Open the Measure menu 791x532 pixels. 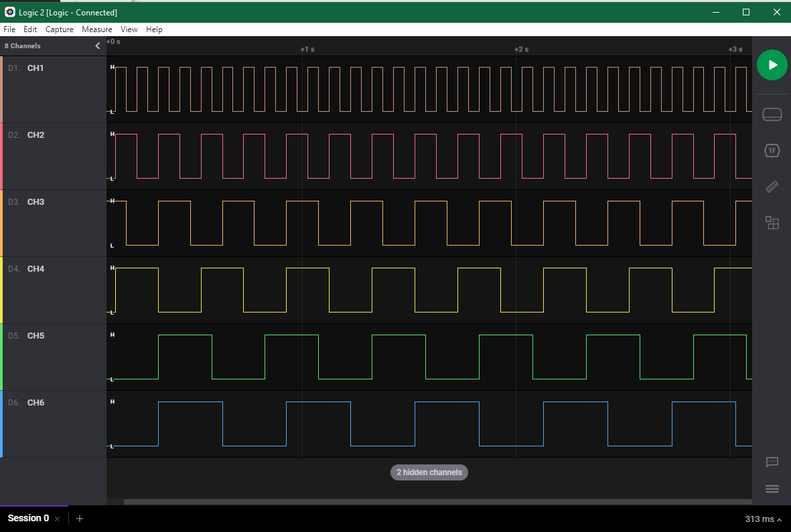tap(97, 29)
